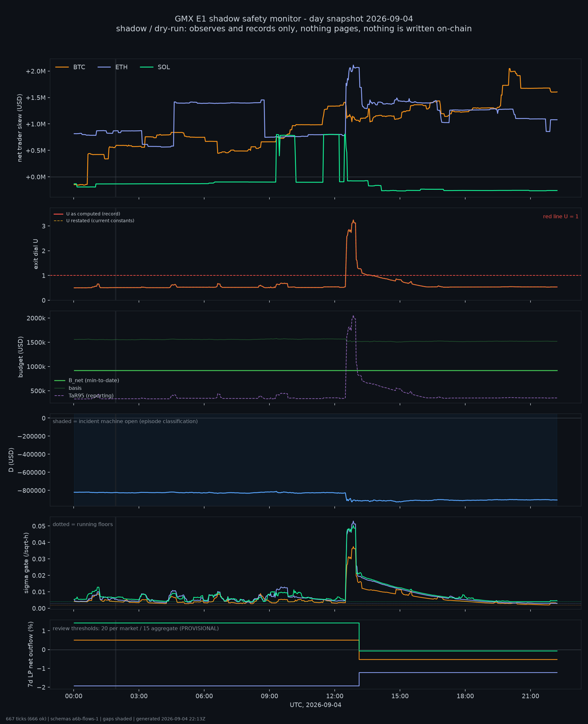Screen dimensions: 588x724
Task: Click the 15:00 time tick label
Action: (x=400, y=696)
